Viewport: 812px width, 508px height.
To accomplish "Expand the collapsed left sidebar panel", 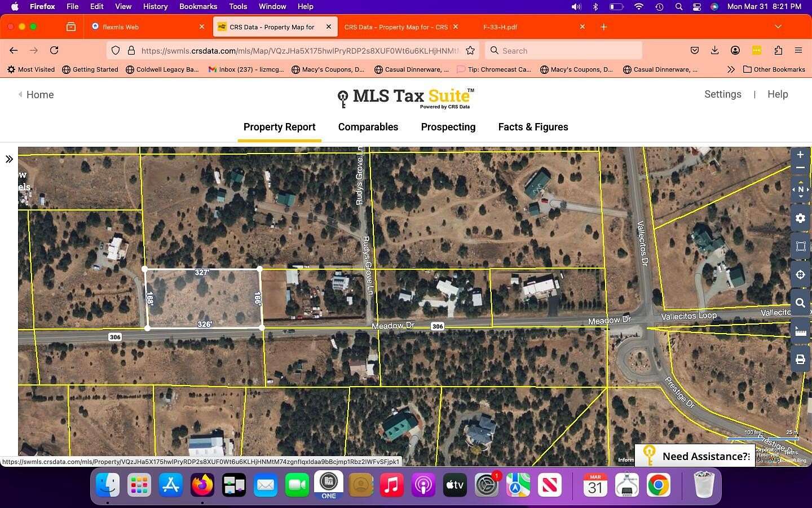I will [9, 159].
